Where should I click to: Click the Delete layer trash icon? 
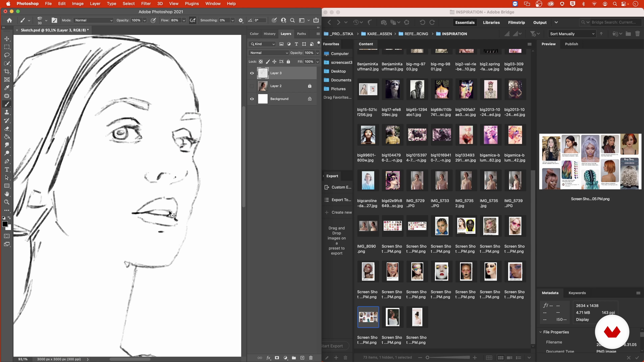(x=311, y=358)
